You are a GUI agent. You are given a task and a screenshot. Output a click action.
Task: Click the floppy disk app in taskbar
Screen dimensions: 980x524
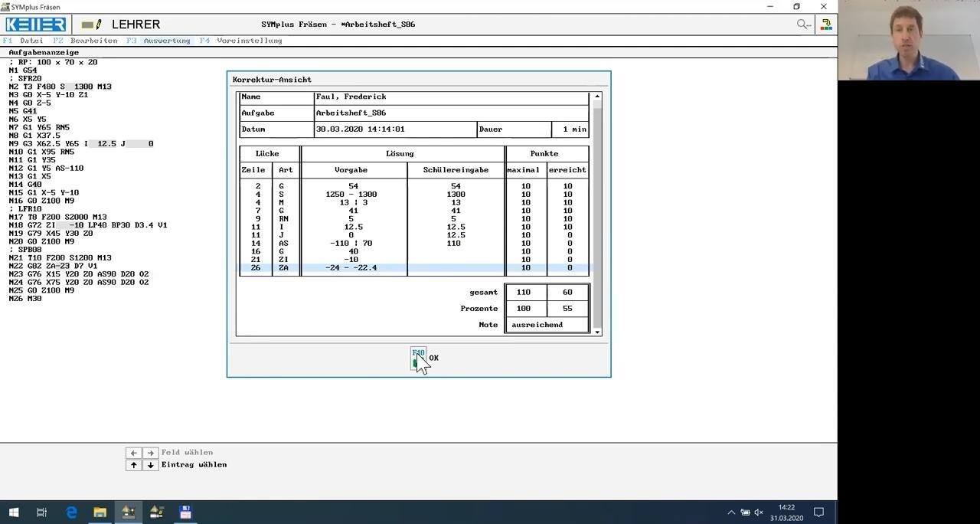click(185, 513)
